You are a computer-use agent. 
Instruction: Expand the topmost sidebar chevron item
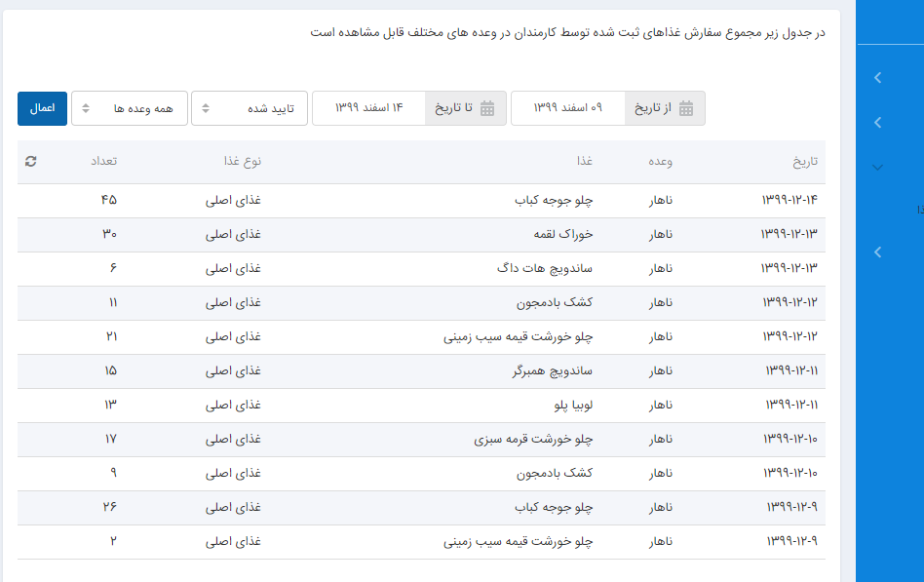tap(878, 78)
